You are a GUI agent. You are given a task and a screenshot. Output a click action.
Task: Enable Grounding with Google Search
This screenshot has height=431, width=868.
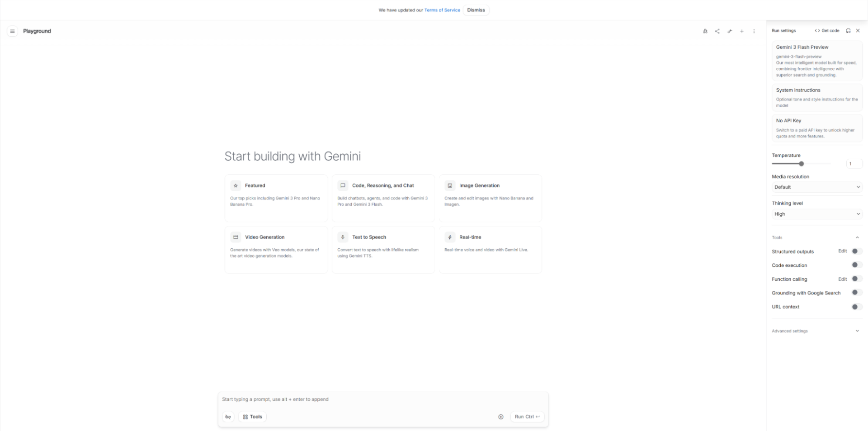(855, 293)
